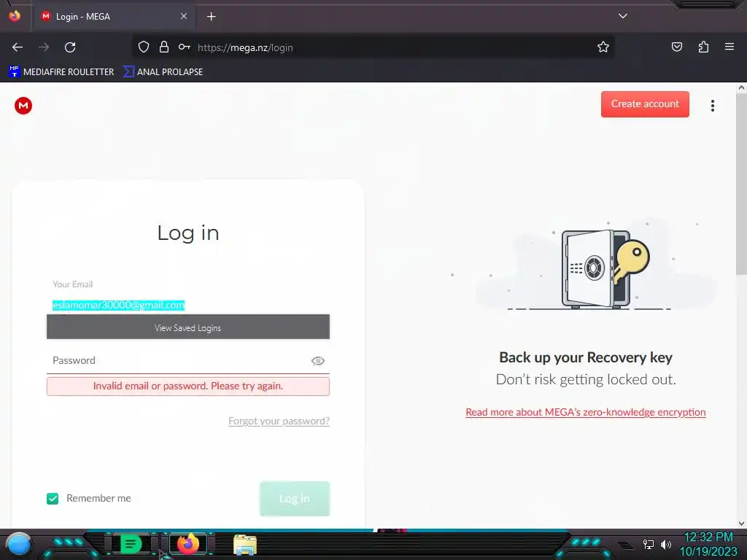Click the page vertical scrollbar thumb
The height and width of the screenshot is (560, 747).
point(741,183)
